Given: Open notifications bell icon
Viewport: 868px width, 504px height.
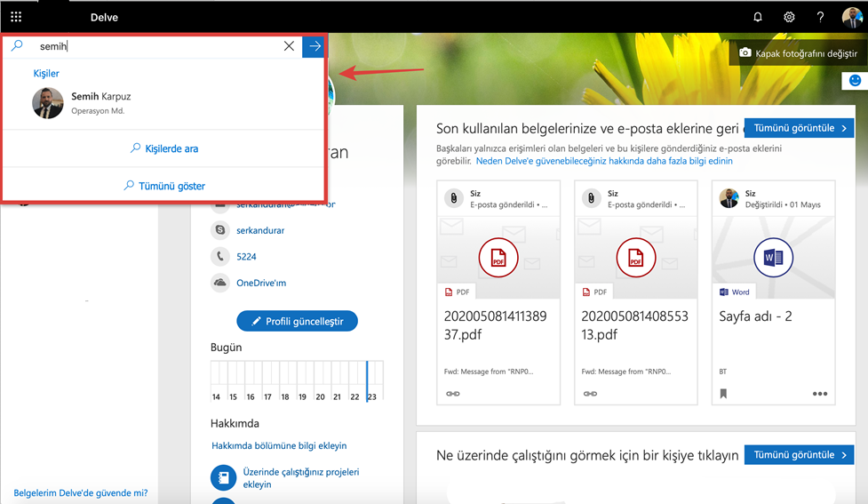Looking at the screenshot, I should tap(758, 17).
